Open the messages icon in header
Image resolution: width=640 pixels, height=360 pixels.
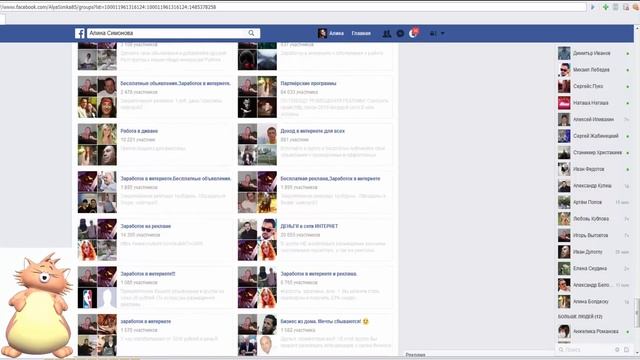pos(400,33)
